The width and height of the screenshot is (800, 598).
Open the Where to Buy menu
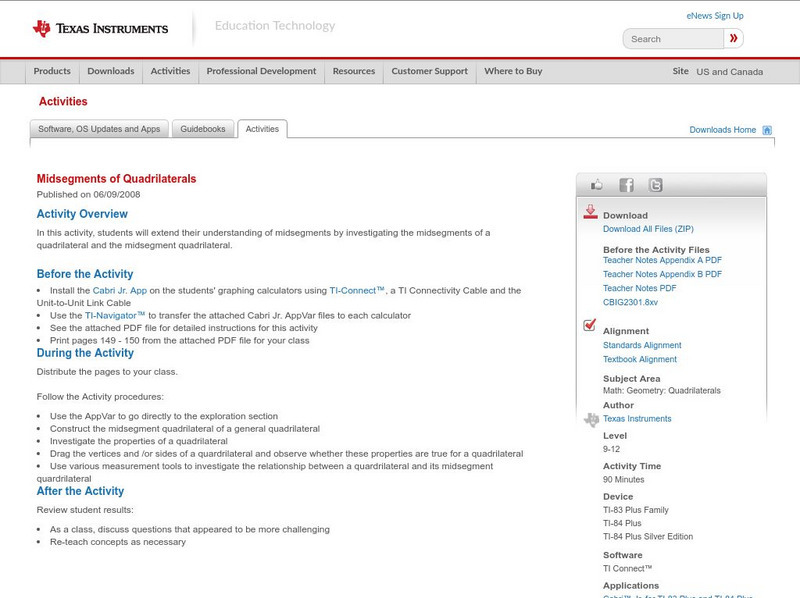513,71
